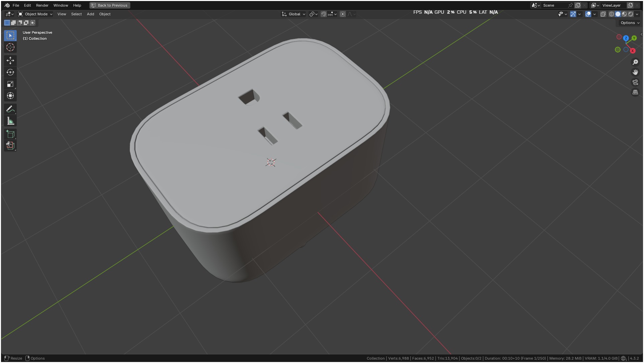Expand the overlays options dropdown arrow

tap(595, 14)
